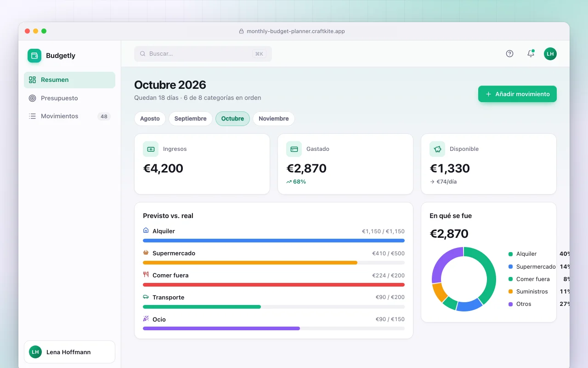Image resolution: width=588 pixels, height=368 pixels.
Task: Click the Lena Hoffmann avatar in sidebar
Action: [x=35, y=352]
